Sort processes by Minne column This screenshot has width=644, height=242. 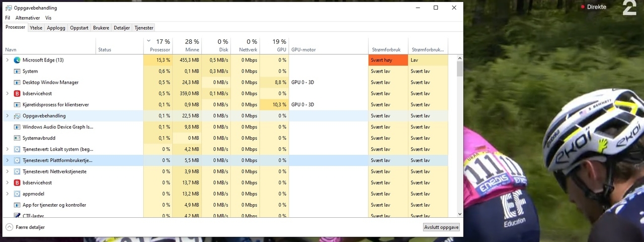click(x=187, y=46)
